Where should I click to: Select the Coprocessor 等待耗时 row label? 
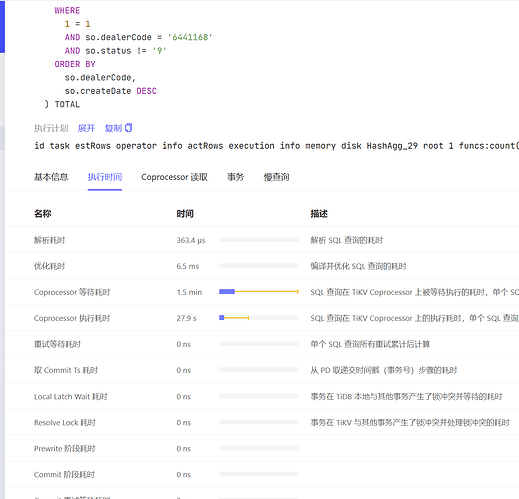72,292
